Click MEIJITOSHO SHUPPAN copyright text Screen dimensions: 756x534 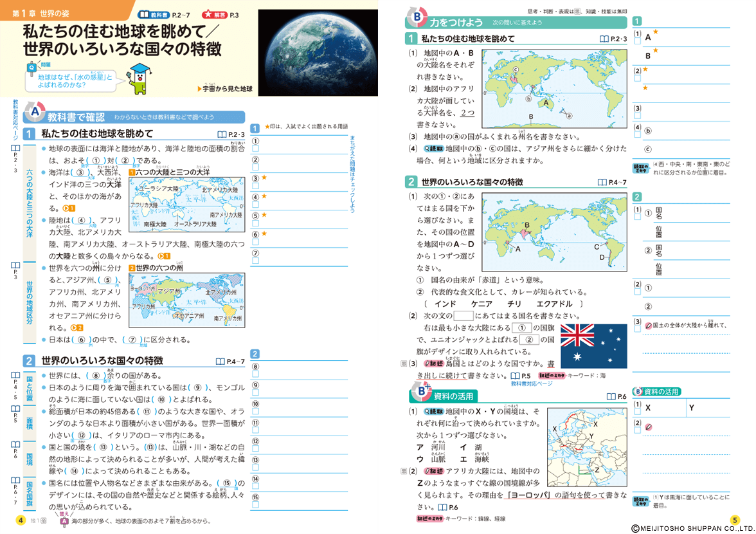click(692, 529)
